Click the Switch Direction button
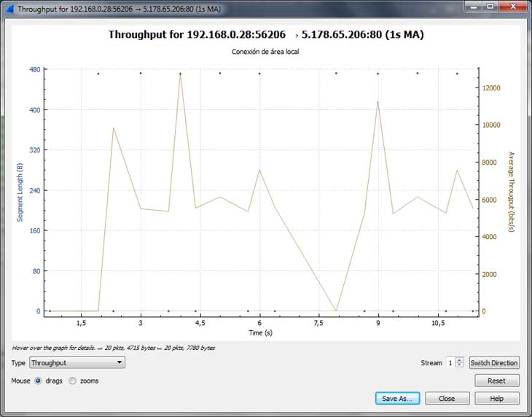The image size is (532, 417). [494, 363]
